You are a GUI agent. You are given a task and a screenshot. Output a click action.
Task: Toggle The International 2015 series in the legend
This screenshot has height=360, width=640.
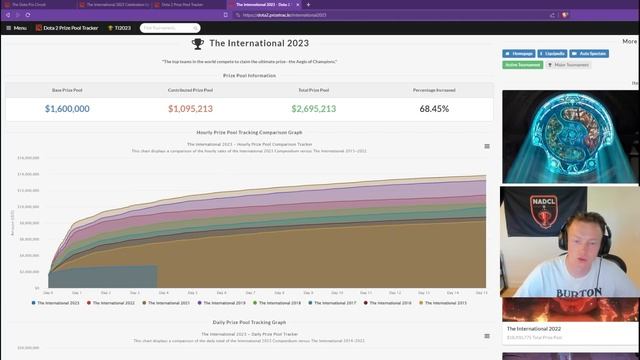click(x=443, y=303)
